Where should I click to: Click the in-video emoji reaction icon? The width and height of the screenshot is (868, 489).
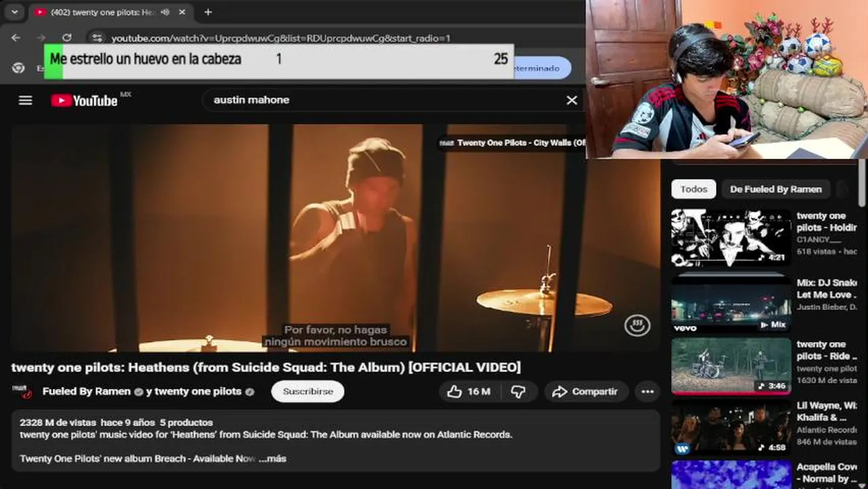pyautogui.click(x=636, y=326)
